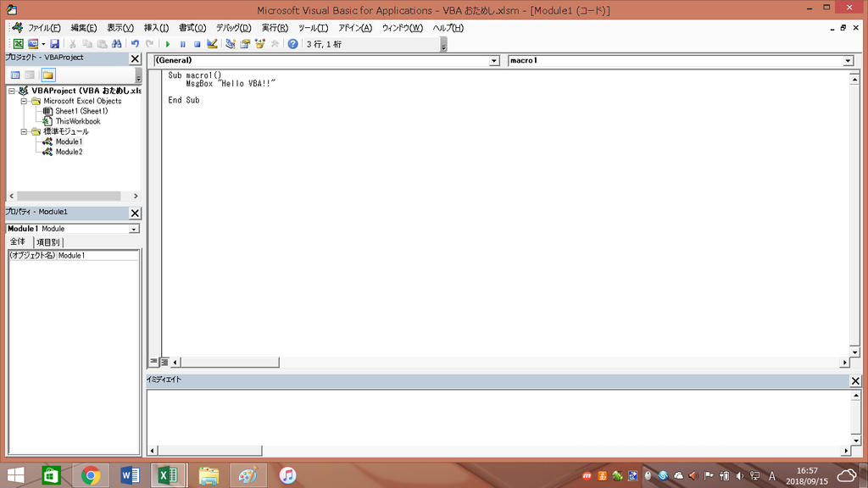The image size is (868, 488).
Task: Click View Object icon in Project panel
Action: click(30, 75)
